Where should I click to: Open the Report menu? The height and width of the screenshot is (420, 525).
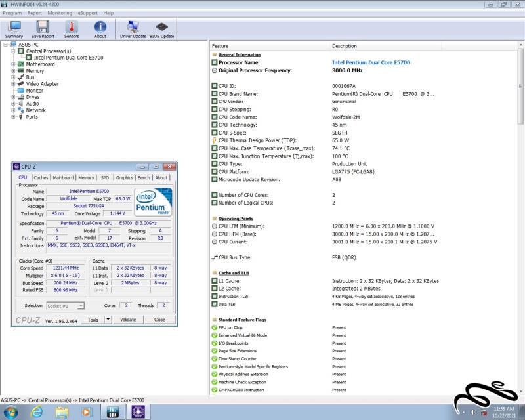click(x=35, y=13)
